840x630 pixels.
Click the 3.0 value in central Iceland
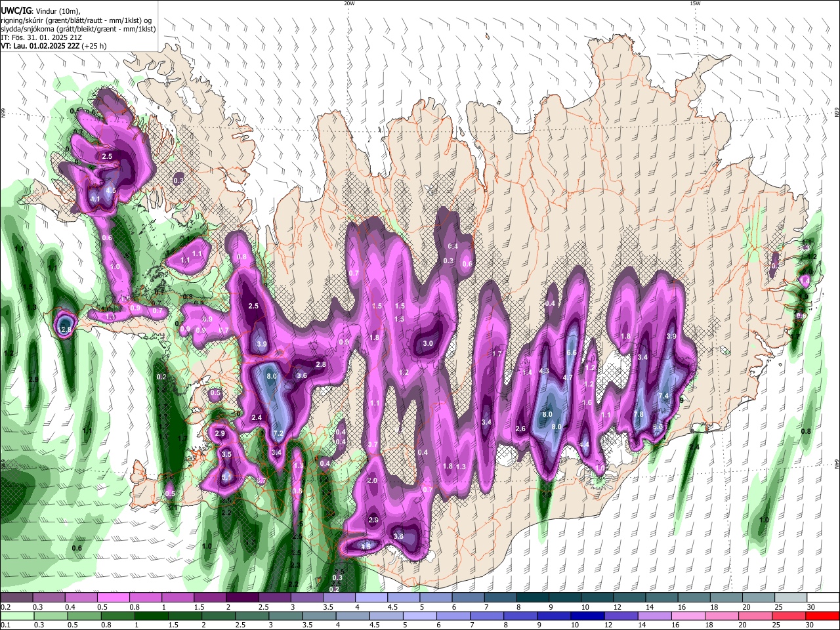pos(428,343)
